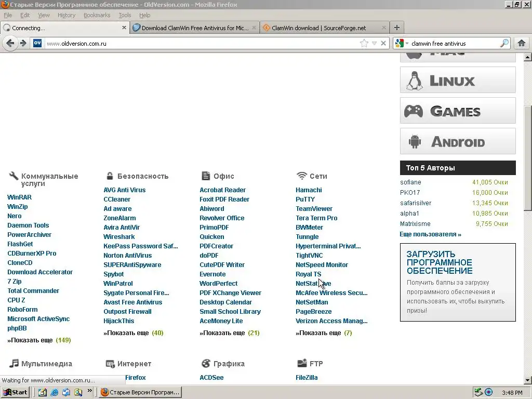Open the Acrobat Reader link
This screenshot has height=399, width=532.
222,190
